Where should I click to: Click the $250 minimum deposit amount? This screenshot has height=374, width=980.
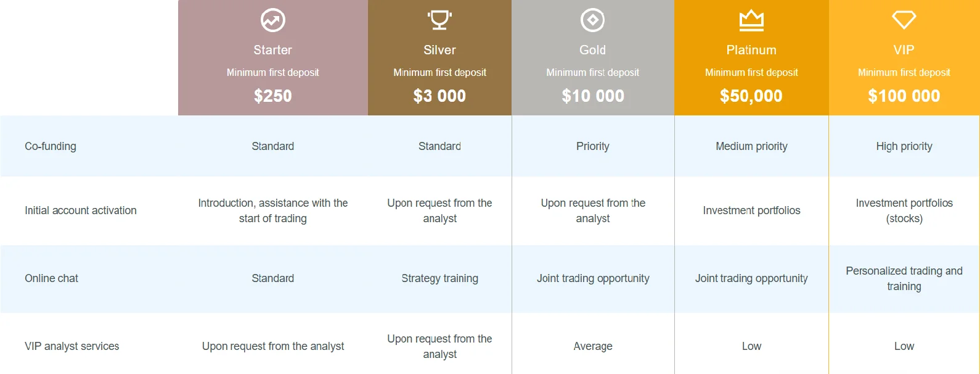tap(272, 96)
